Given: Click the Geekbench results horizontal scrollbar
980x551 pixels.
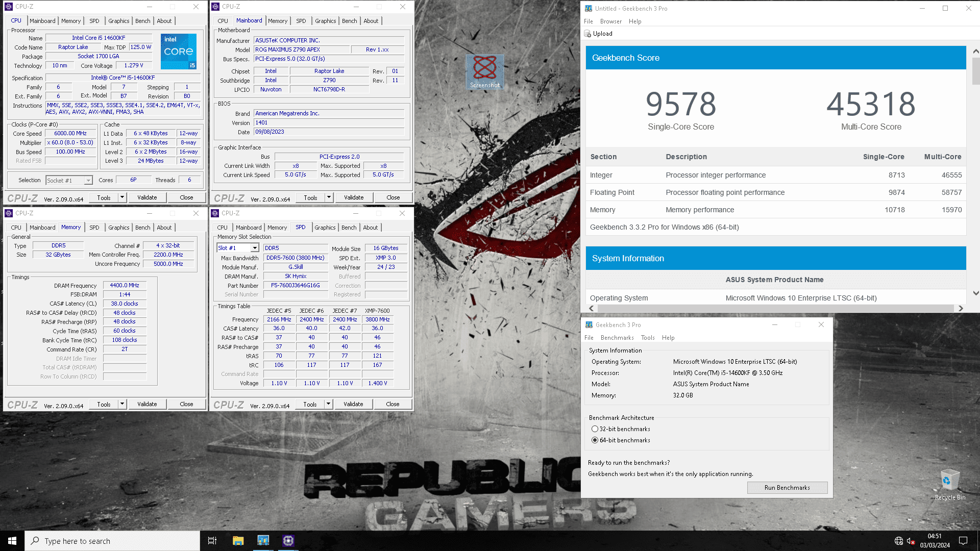Looking at the screenshot, I should pyautogui.click(x=775, y=308).
